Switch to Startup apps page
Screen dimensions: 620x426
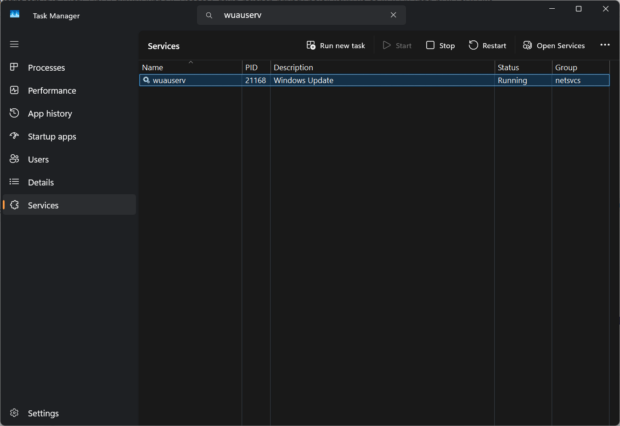[x=51, y=136]
